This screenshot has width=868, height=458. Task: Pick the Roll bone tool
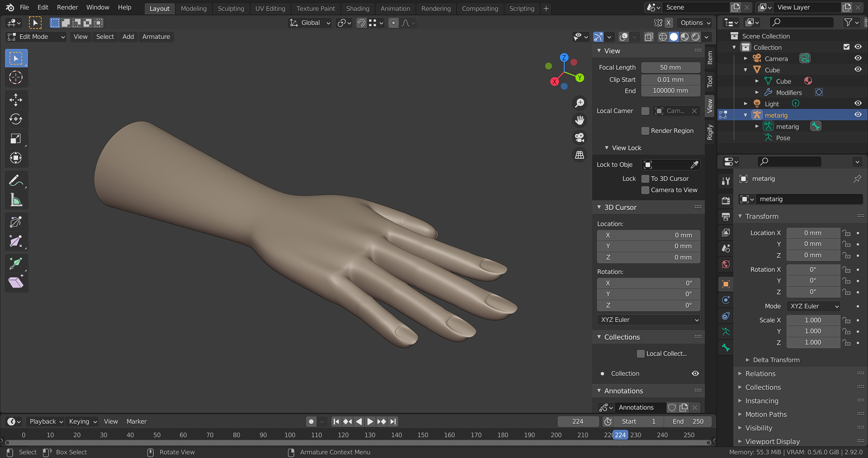point(16,222)
